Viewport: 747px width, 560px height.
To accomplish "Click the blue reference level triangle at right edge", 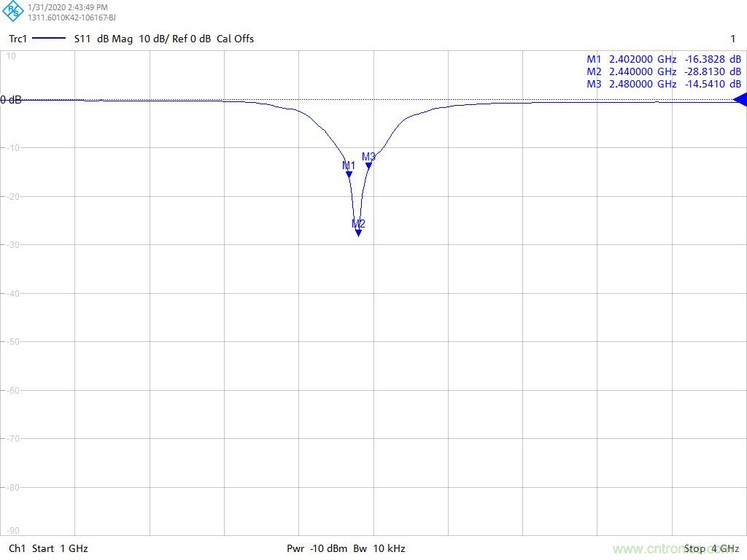I will 736,101.
